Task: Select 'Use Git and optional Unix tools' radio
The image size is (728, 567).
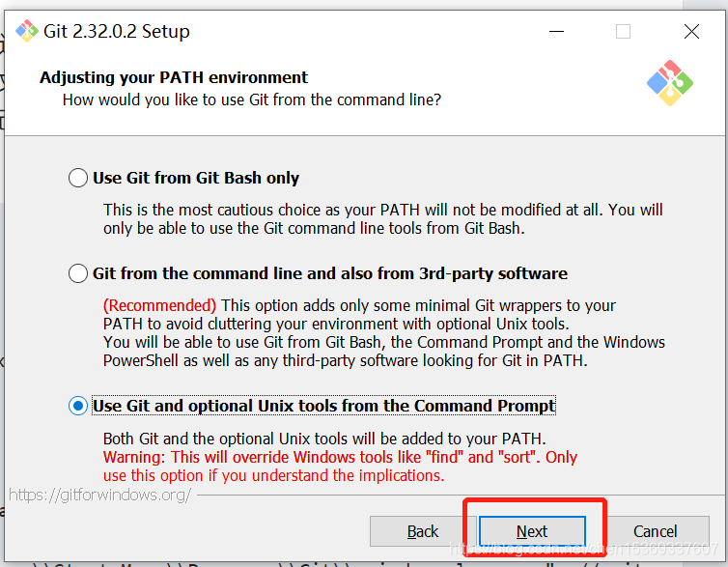Action: (x=78, y=406)
